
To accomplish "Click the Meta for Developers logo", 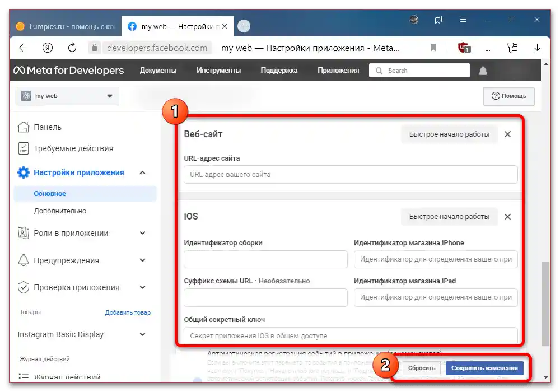I will 68,71.
